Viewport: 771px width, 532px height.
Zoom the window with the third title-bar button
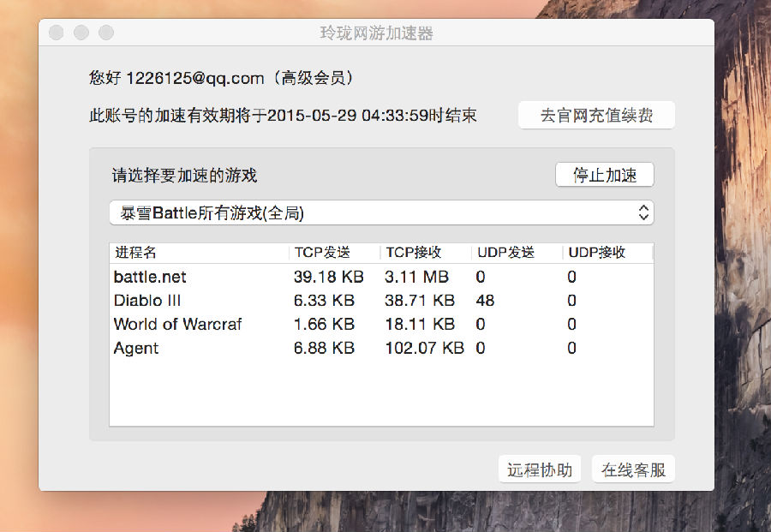(106, 33)
